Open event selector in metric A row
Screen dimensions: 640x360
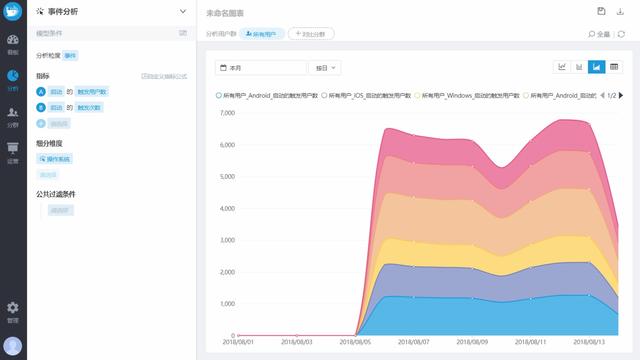coord(56,92)
